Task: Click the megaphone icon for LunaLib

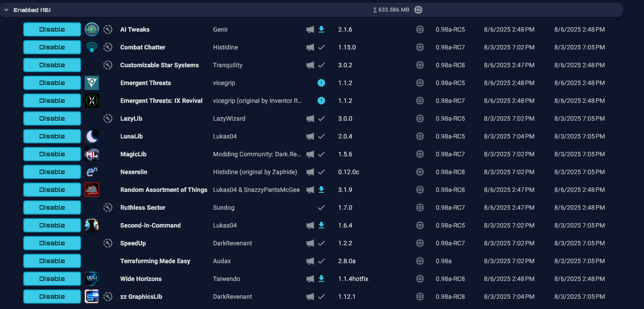Action: (x=310, y=136)
